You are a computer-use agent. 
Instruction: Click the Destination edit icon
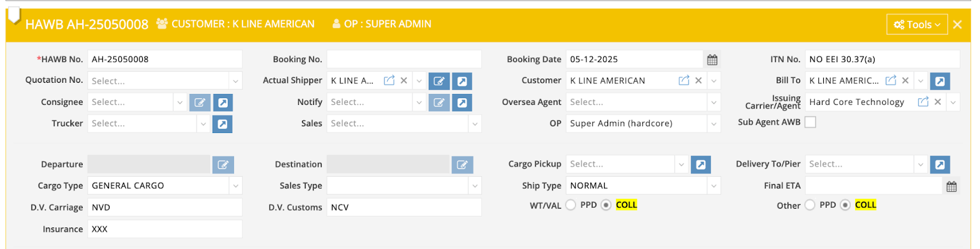point(462,164)
